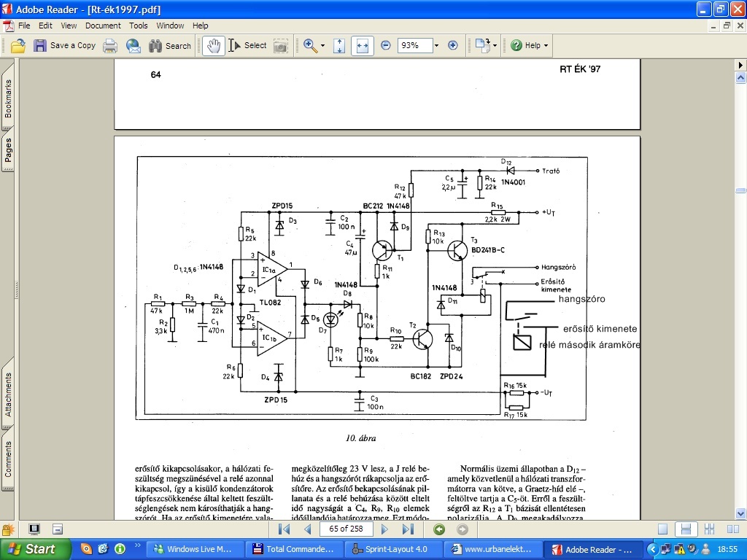747x560 pixels.
Task: Go to previous page arrow
Action: tap(307, 529)
